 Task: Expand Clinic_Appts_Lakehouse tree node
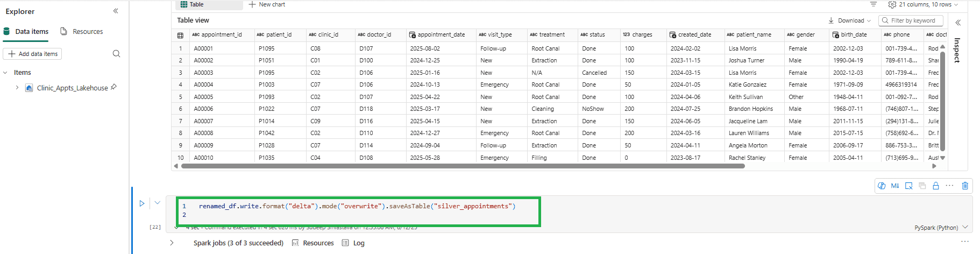17,88
